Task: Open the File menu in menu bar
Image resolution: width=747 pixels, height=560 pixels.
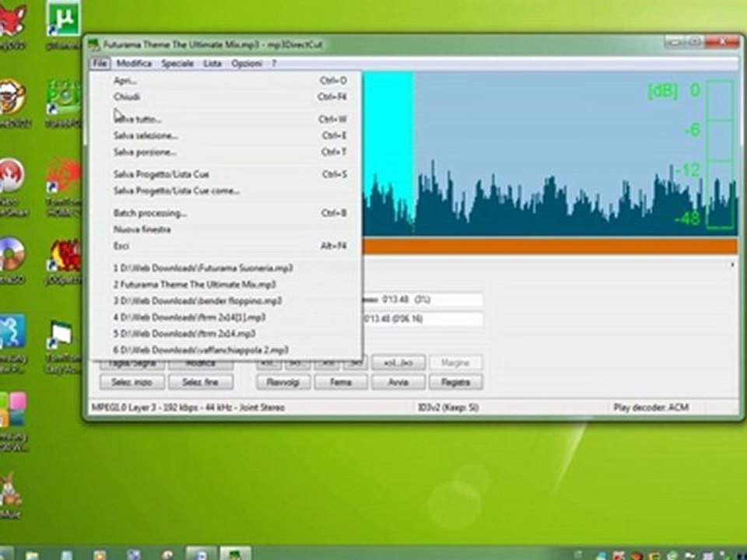Action: (x=100, y=63)
